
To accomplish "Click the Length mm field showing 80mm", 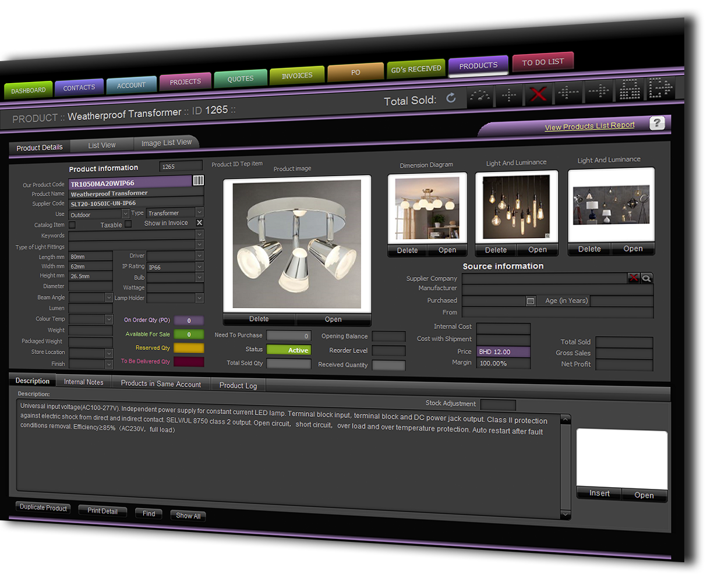I will pos(90,256).
